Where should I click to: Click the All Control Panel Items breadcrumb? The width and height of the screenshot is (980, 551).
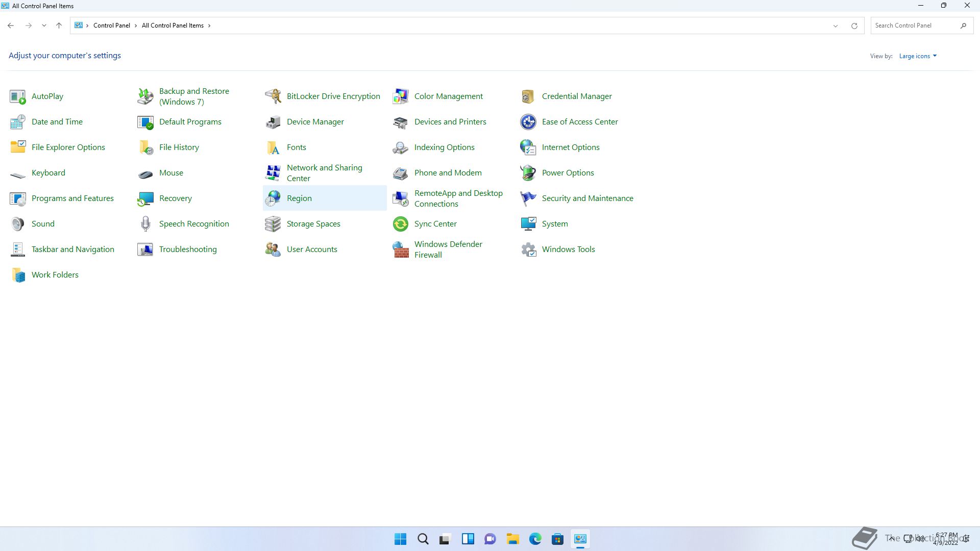coord(173,26)
